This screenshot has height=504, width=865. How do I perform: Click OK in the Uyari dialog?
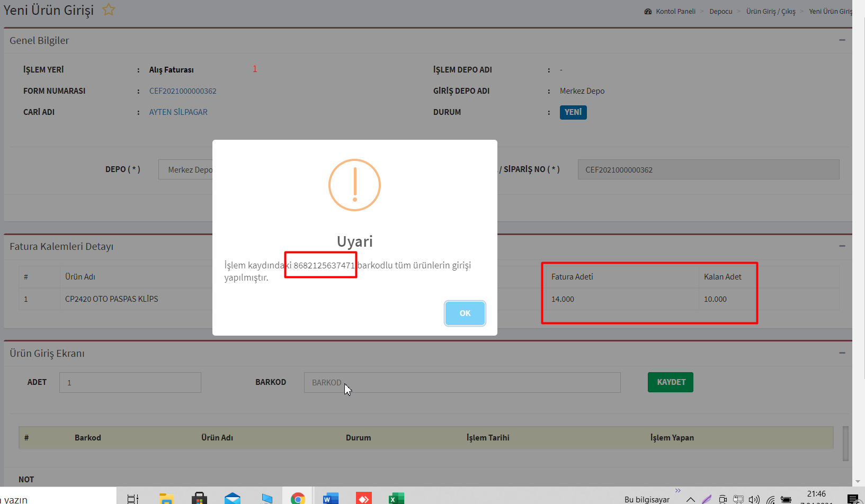(465, 313)
